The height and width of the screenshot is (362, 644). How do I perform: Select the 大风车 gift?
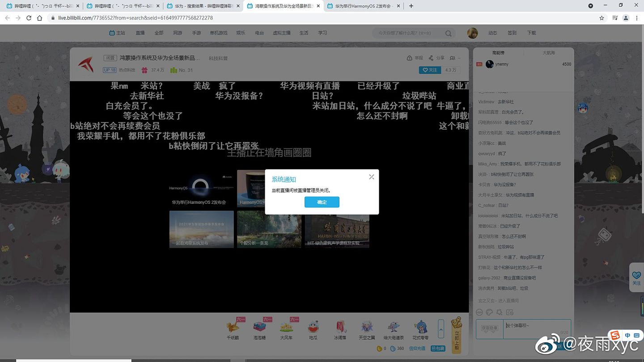(x=286, y=329)
